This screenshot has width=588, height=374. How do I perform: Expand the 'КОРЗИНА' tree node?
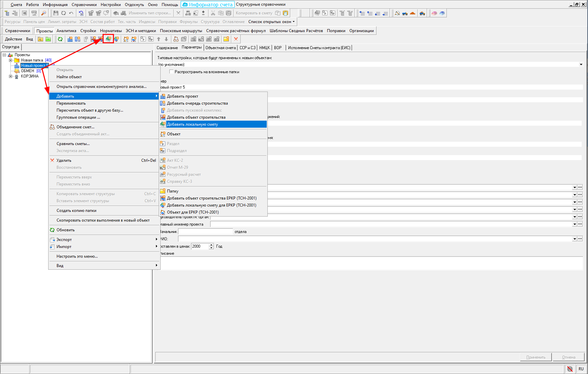(11, 76)
